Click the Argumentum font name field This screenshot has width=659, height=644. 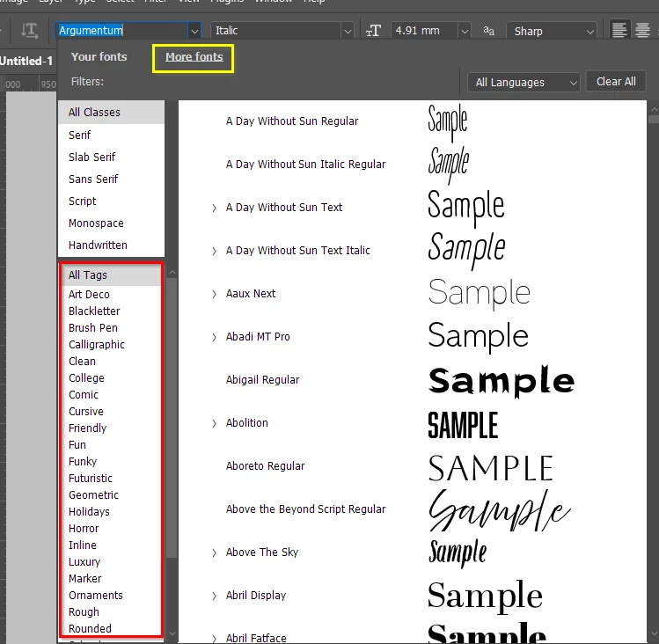coord(122,31)
